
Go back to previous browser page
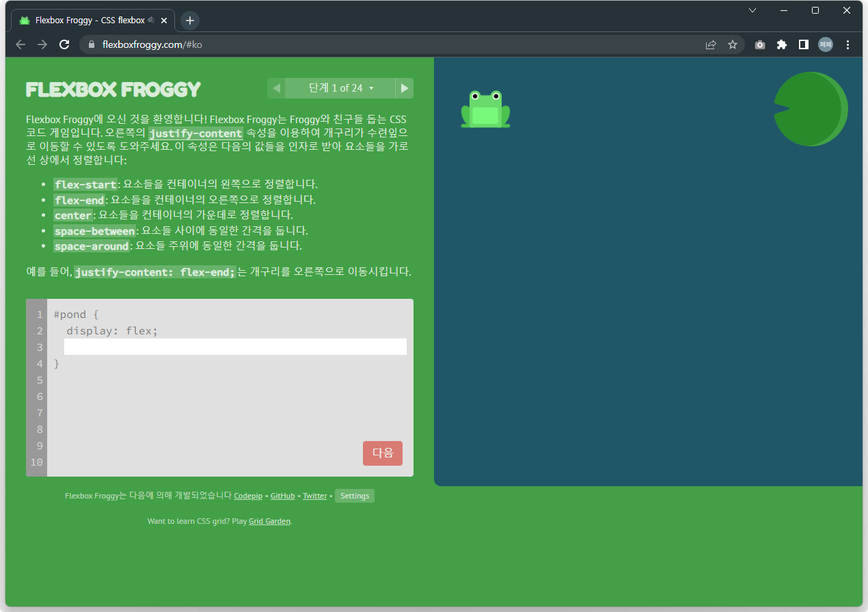[21, 44]
